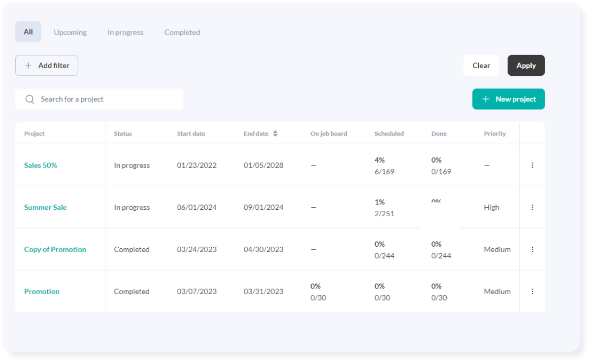Screen dimensions: 592x364
Task: Switch to the In progress tab
Action: 126,32
